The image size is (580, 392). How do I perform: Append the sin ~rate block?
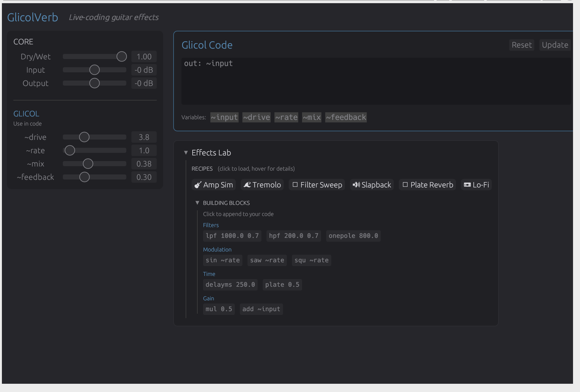[x=223, y=260]
